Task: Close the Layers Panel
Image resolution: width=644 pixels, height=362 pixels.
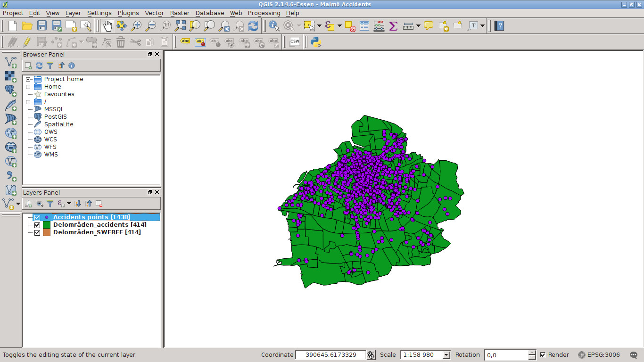Action: pyautogui.click(x=157, y=192)
